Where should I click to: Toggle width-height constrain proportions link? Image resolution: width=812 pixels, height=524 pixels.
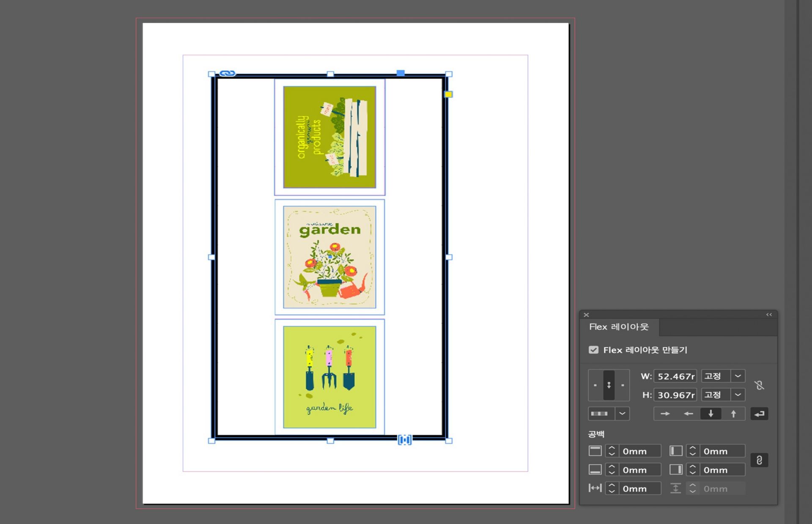click(x=759, y=385)
